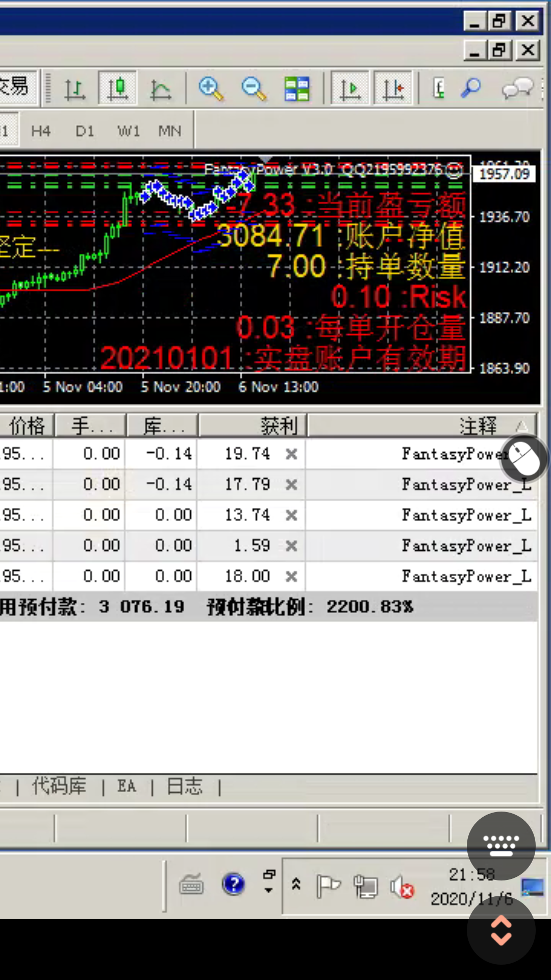Tap the floating up-down arrows button
551x980 pixels.
pyautogui.click(x=501, y=930)
